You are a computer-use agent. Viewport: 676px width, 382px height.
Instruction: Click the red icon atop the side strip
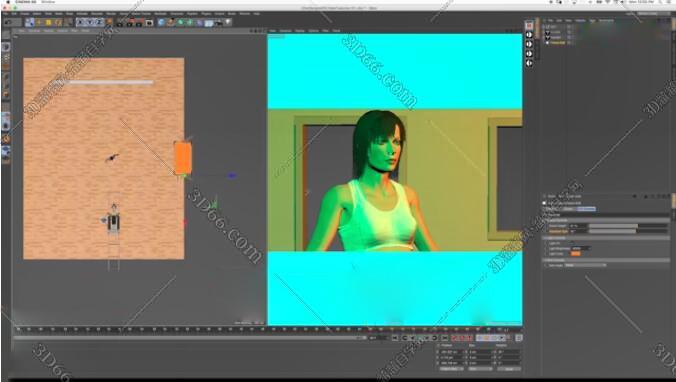529,25
